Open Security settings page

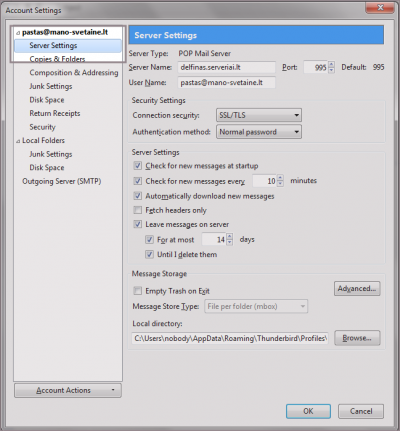pyautogui.click(x=42, y=127)
